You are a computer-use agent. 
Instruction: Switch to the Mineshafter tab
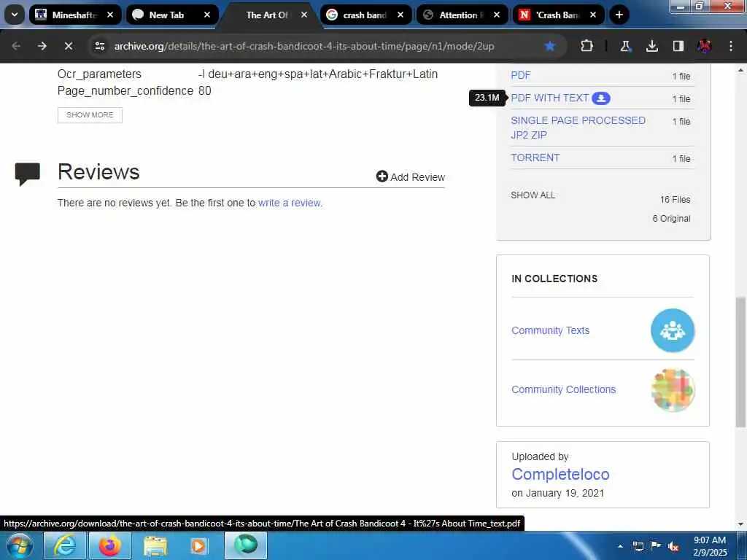(x=75, y=15)
